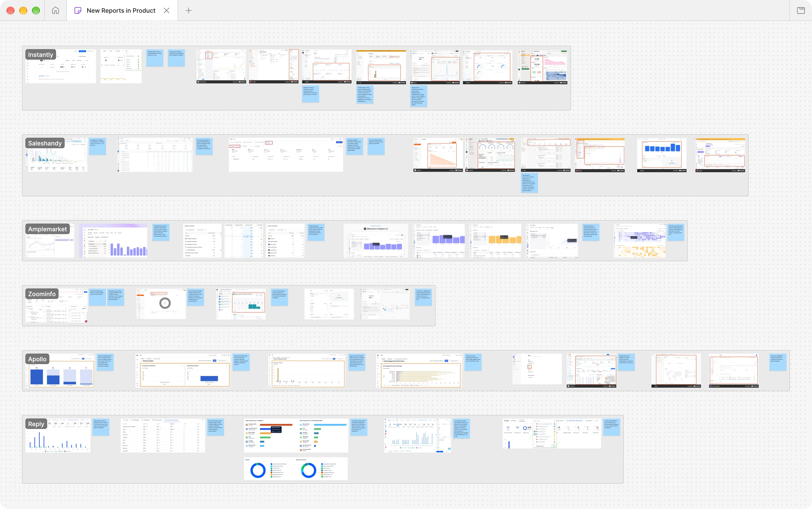Click the whiteboard document icon in tab

77,10
